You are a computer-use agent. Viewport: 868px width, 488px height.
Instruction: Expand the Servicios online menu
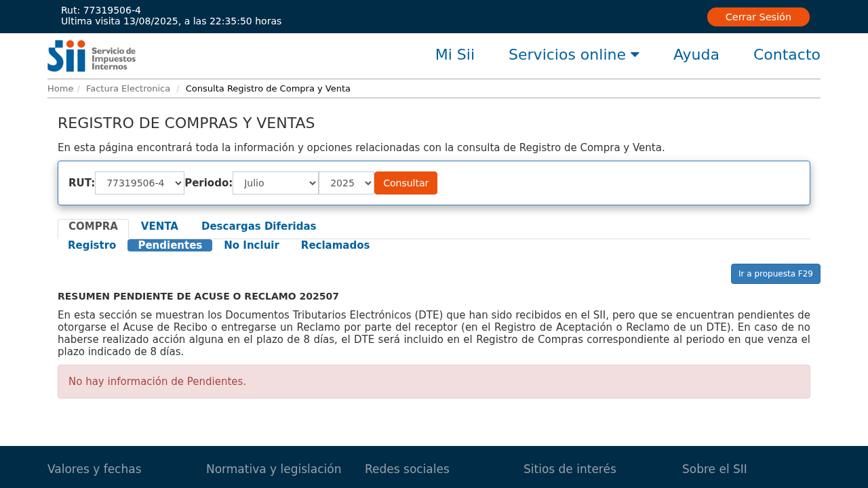pos(573,55)
